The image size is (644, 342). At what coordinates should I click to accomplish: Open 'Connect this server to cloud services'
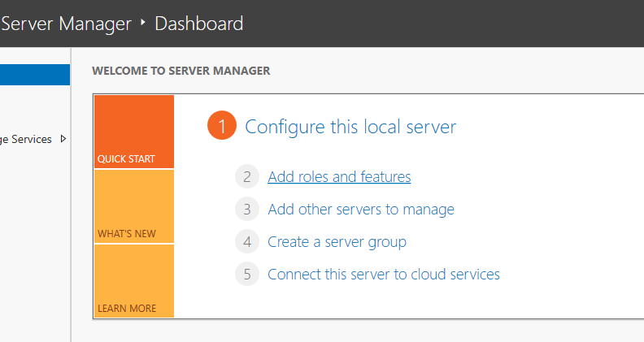click(384, 275)
